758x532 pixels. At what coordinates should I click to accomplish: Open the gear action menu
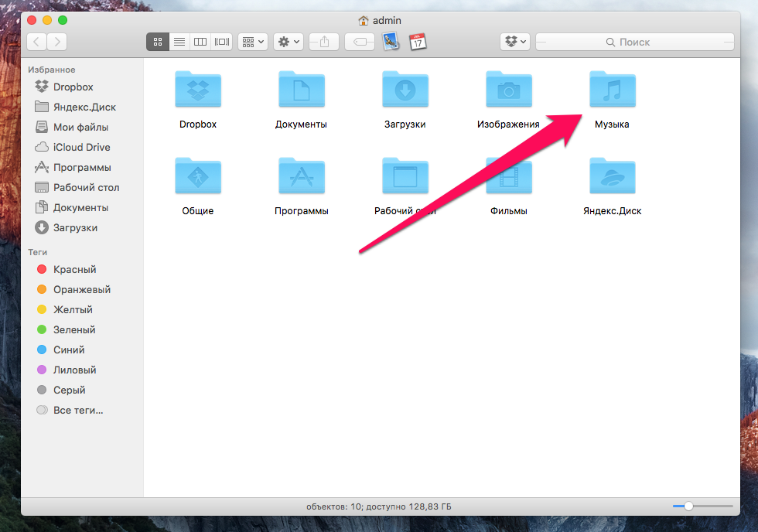(x=288, y=42)
